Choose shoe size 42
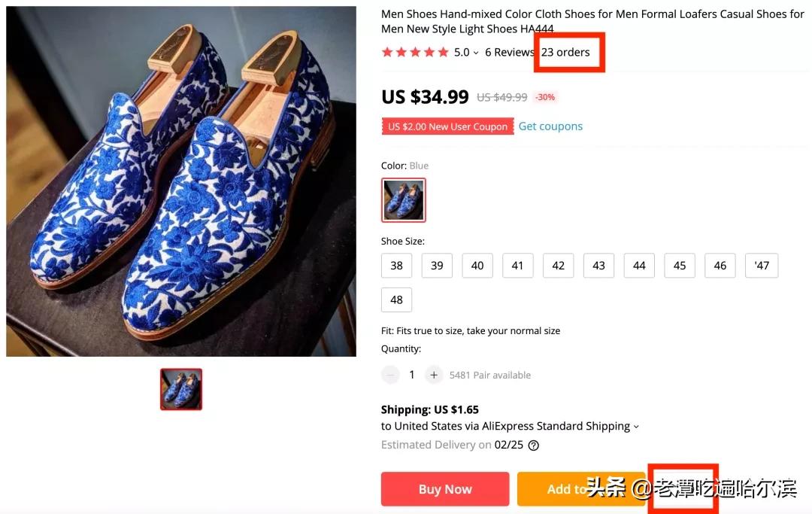Screen dimensions: 812x514 point(558,266)
